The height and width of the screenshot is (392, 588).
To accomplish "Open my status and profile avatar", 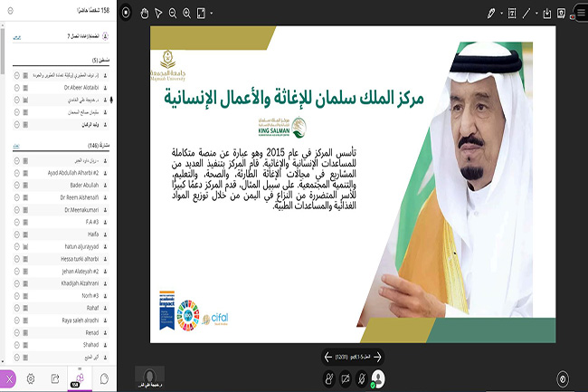I will tap(378, 379).
